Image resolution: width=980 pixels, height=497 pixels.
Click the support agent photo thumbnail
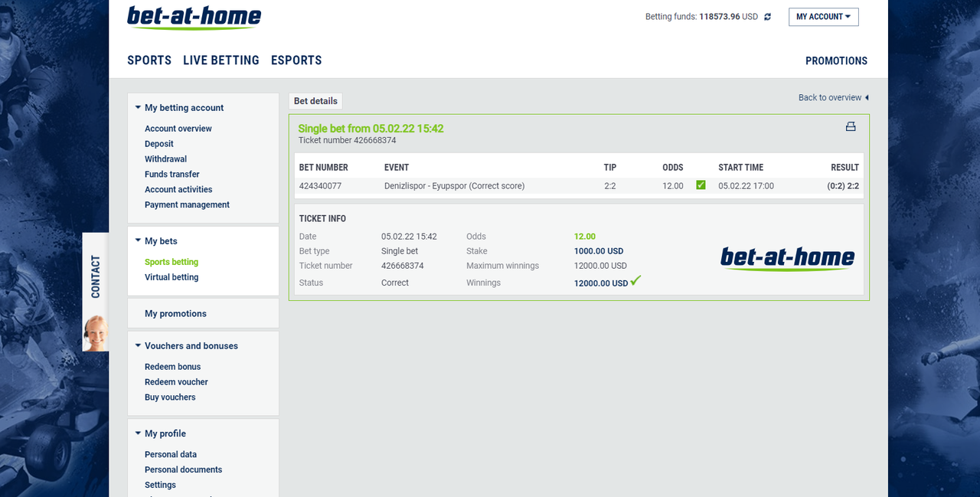coord(96,333)
